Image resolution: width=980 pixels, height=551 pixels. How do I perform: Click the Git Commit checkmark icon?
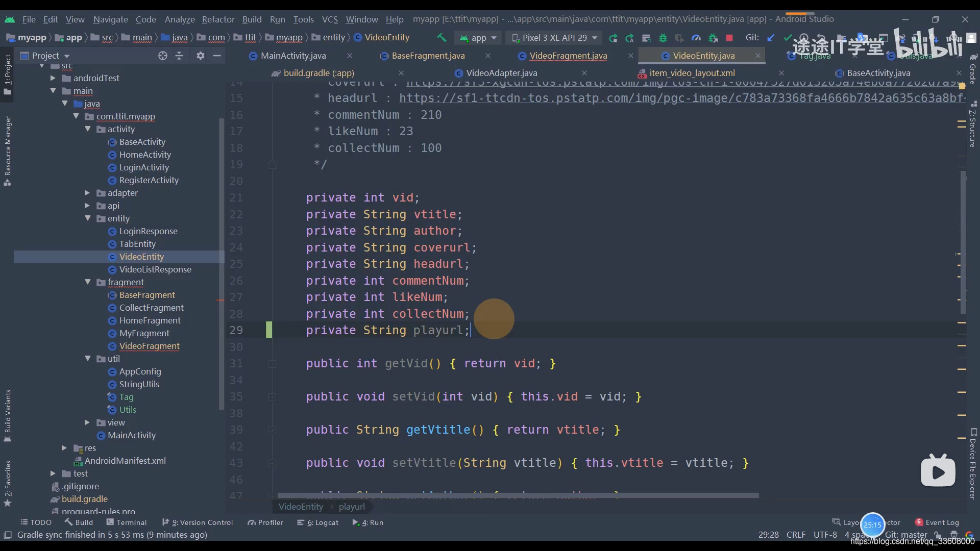[788, 38]
